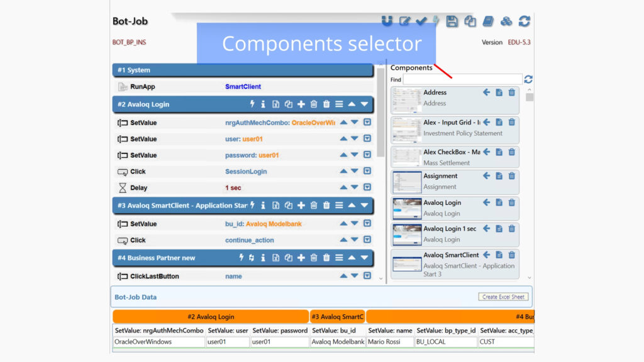Open the dropdown on the bu_id Avaloq Modelbank row
Viewport: 644px width, 362px height.
pyautogui.click(x=367, y=223)
